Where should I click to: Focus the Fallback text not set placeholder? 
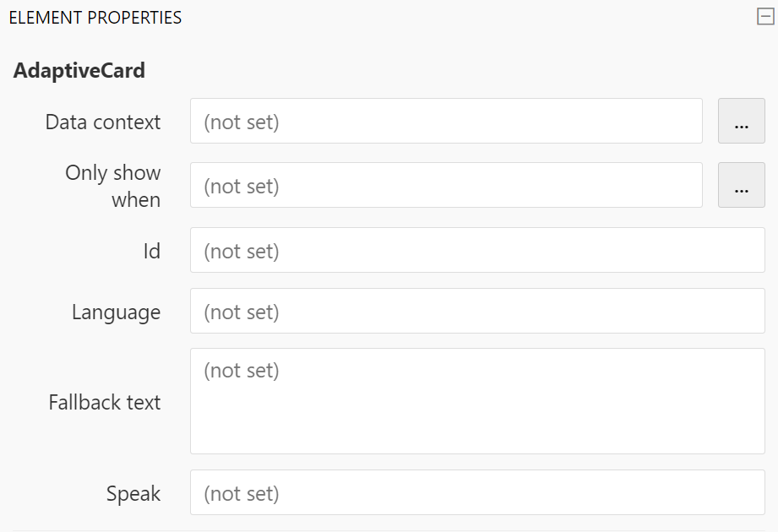point(241,370)
